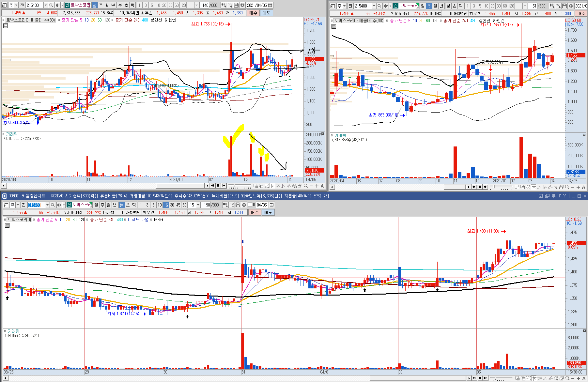The width and height of the screenshot is (588, 382).
Task: Click 매수 buy button in bottom chart
Action: [x=255, y=212]
